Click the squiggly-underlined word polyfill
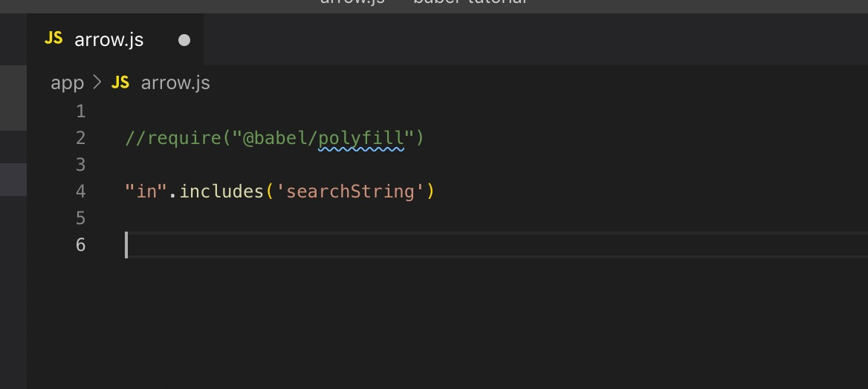868x389 pixels. (x=360, y=138)
